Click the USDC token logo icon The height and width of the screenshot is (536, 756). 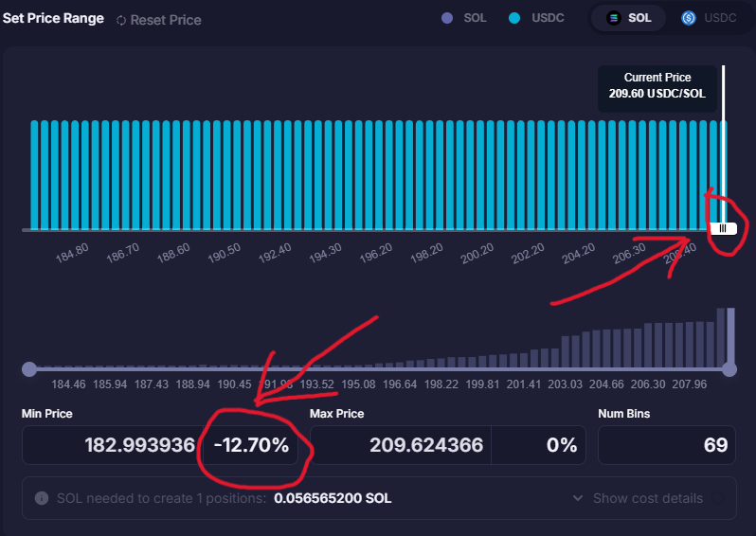point(689,18)
